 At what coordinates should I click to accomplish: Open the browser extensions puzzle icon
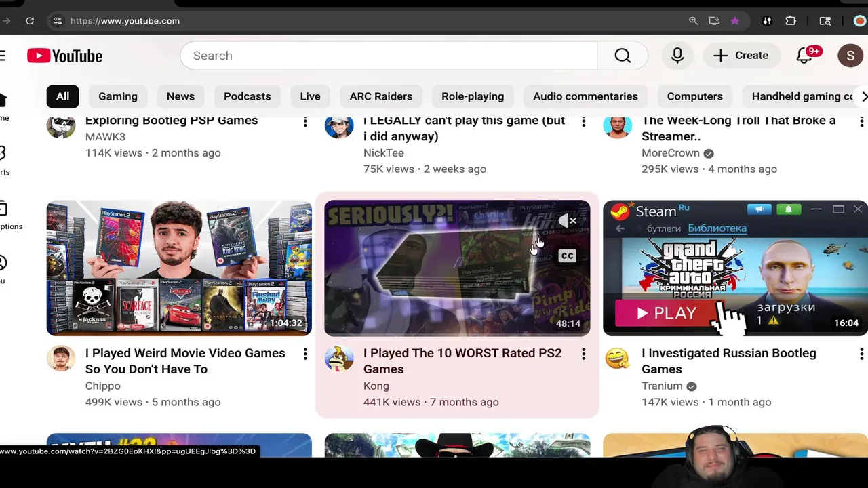[791, 21]
